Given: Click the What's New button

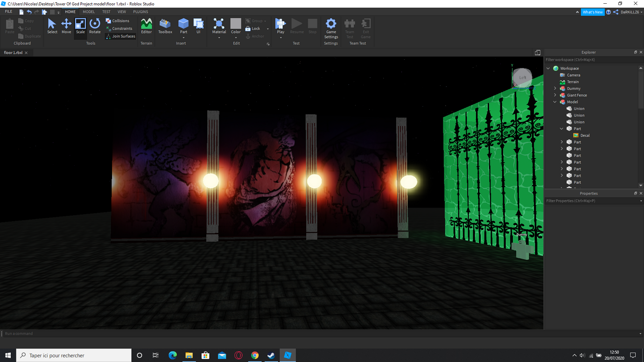Looking at the screenshot, I should click(x=593, y=12).
